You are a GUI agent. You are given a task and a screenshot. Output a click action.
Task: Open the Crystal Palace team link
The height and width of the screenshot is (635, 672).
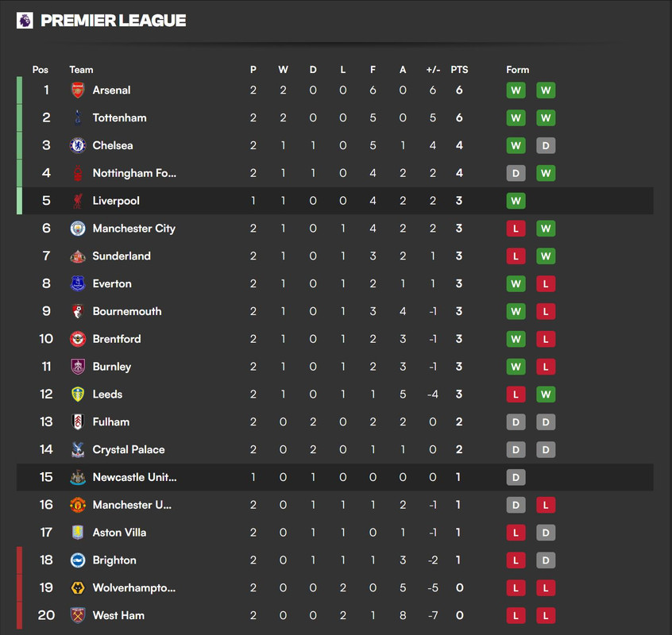pos(129,449)
